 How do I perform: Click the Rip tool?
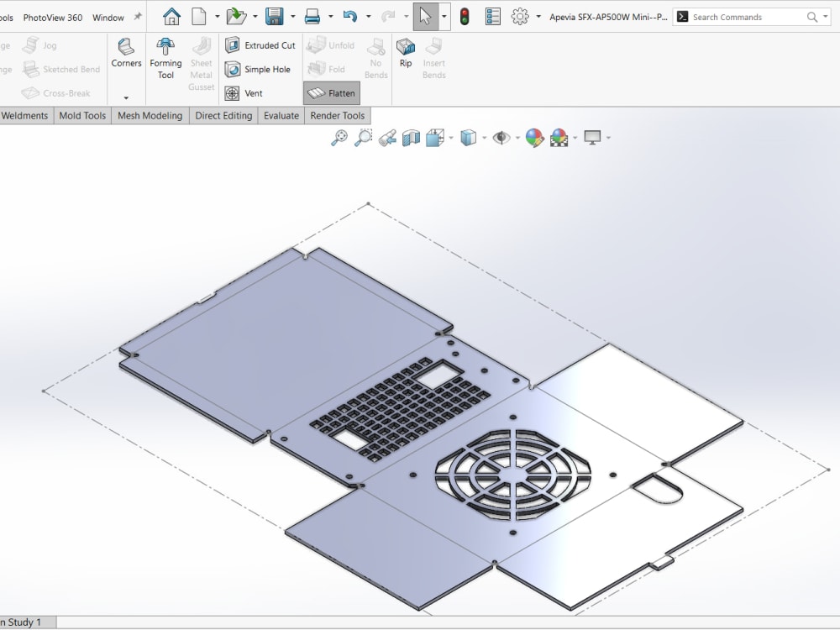[406, 52]
